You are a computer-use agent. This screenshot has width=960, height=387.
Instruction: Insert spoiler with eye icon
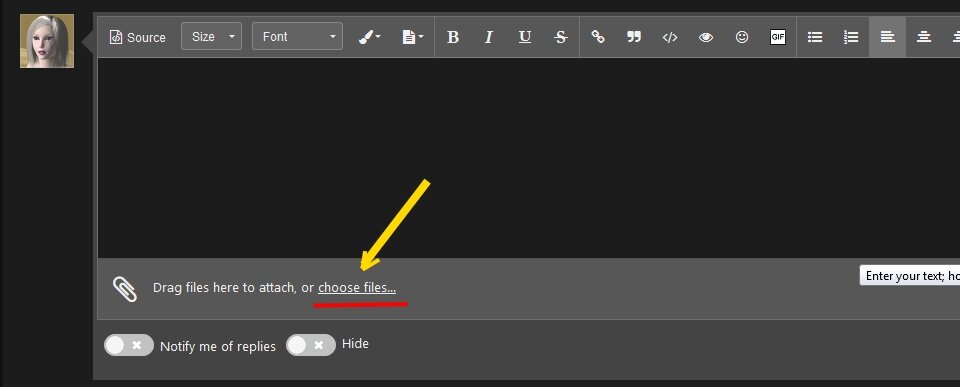706,37
